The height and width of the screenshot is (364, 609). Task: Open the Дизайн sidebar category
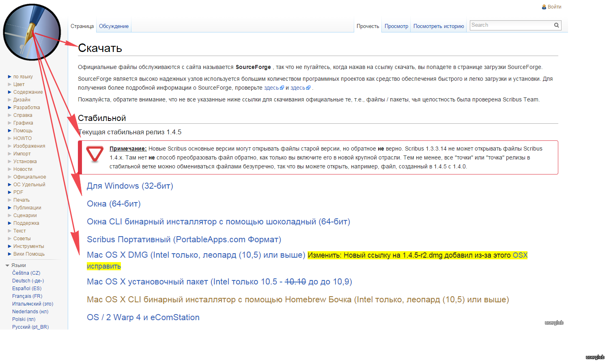click(x=22, y=100)
